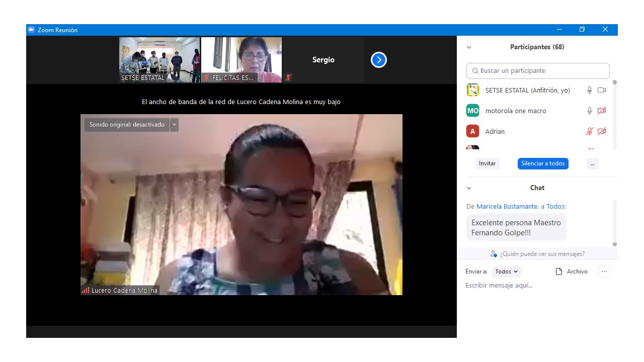
Task: Close the Zoom Reunión window
Action: [x=605, y=30]
